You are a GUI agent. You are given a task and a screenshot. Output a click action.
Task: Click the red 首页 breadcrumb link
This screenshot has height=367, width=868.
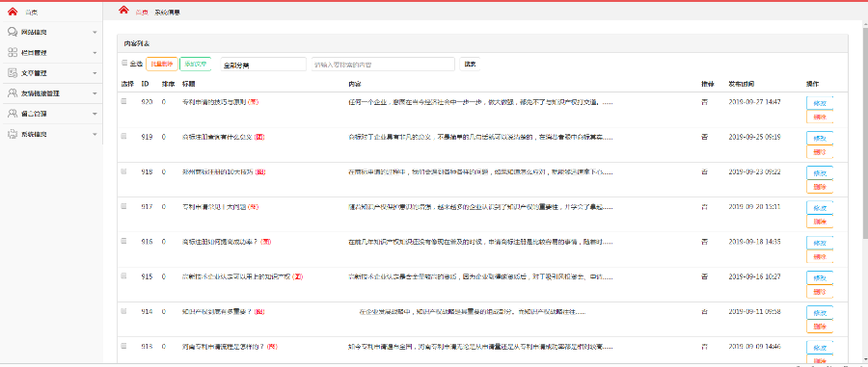click(x=142, y=13)
